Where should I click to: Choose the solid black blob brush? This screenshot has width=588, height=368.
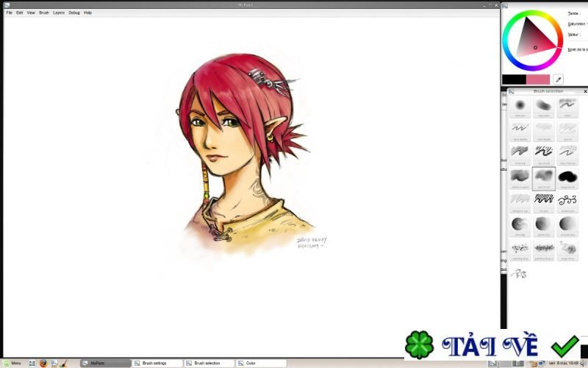567,178
